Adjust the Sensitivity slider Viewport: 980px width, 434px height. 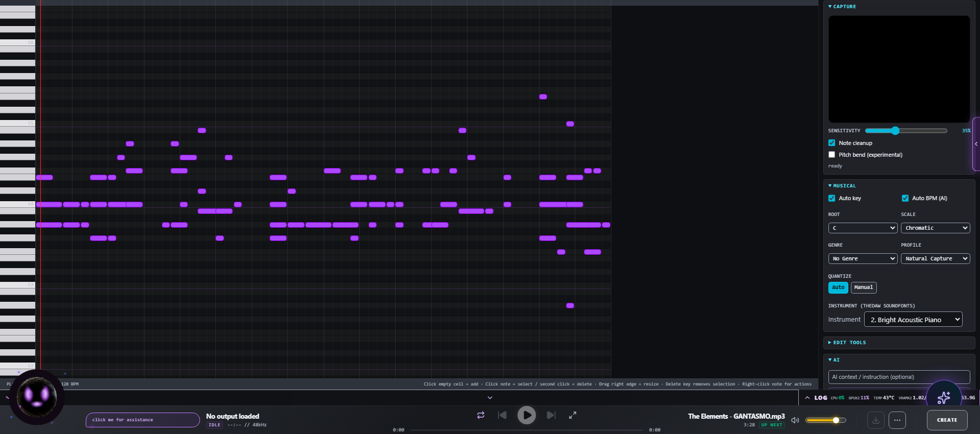click(x=906, y=131)
